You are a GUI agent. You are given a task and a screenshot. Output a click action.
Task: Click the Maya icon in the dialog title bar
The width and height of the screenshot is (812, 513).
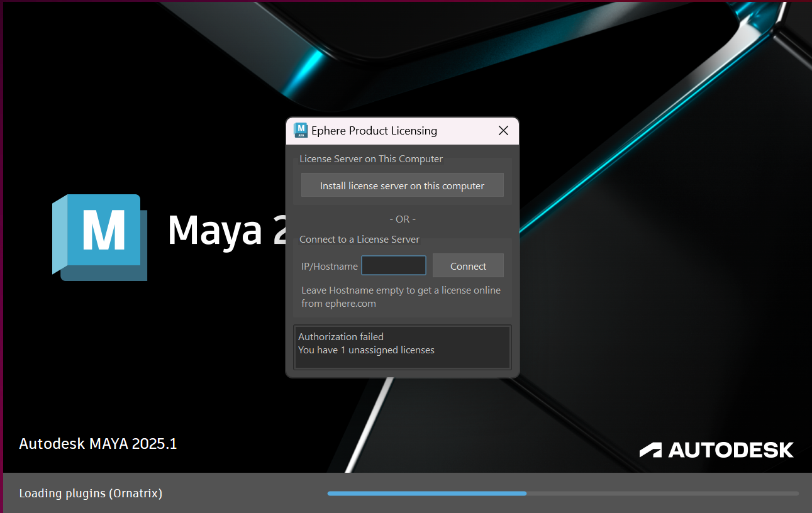[301, 131]
